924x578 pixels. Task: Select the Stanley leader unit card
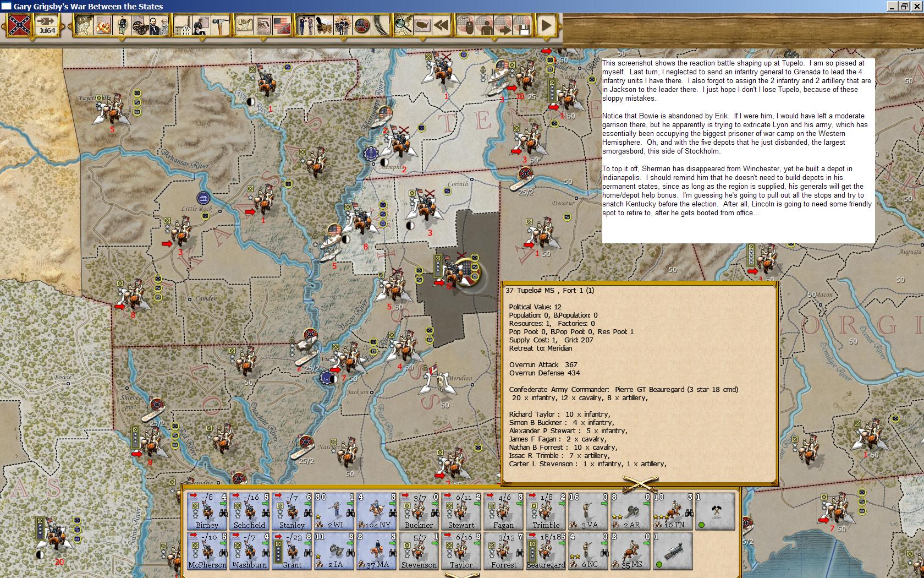(292, 511)
